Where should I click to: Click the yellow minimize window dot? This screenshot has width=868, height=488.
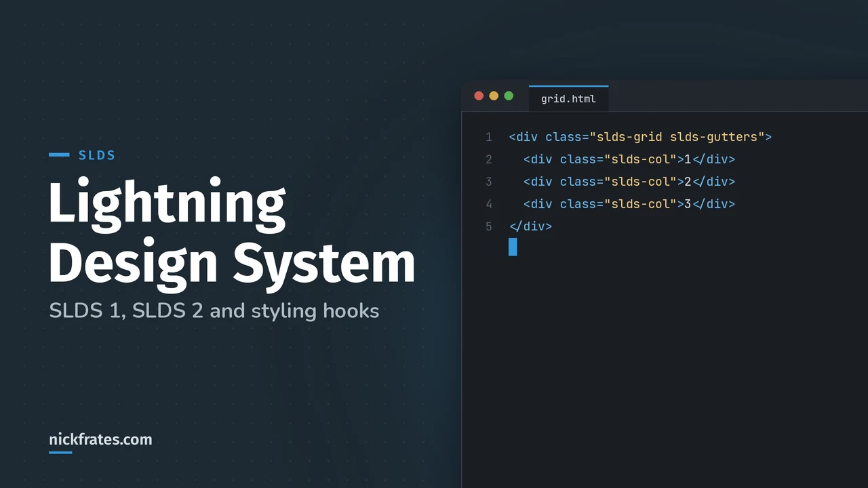(494, 96)
